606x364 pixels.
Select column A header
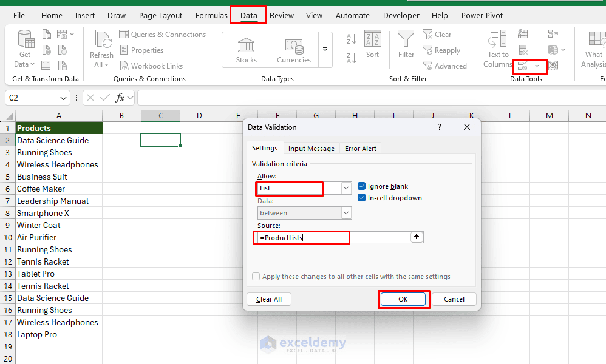pos(59,115)
